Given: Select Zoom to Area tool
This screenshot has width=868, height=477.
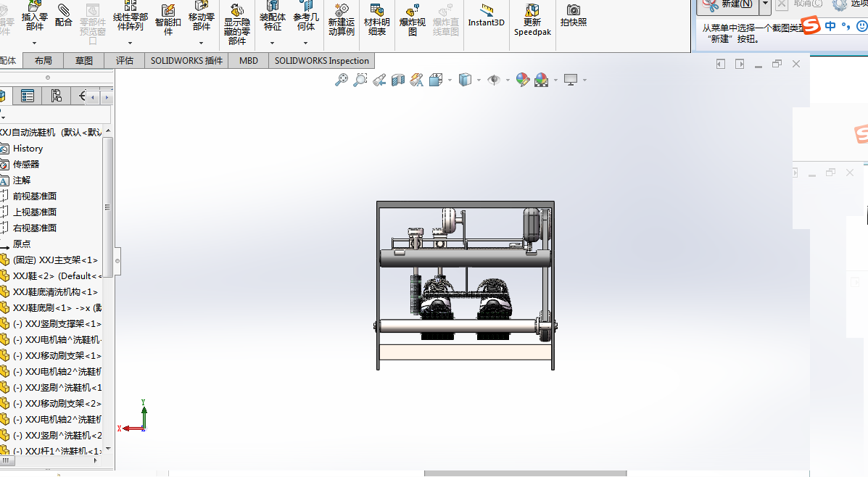Looking at the screenshot, I should (x=360, y=80).
